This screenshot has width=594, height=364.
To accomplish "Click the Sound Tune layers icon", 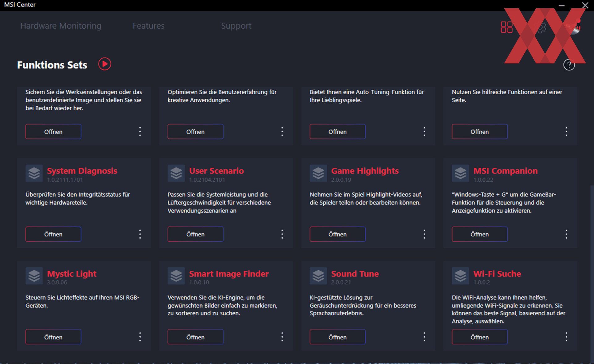I will click(x=318, y=276).
